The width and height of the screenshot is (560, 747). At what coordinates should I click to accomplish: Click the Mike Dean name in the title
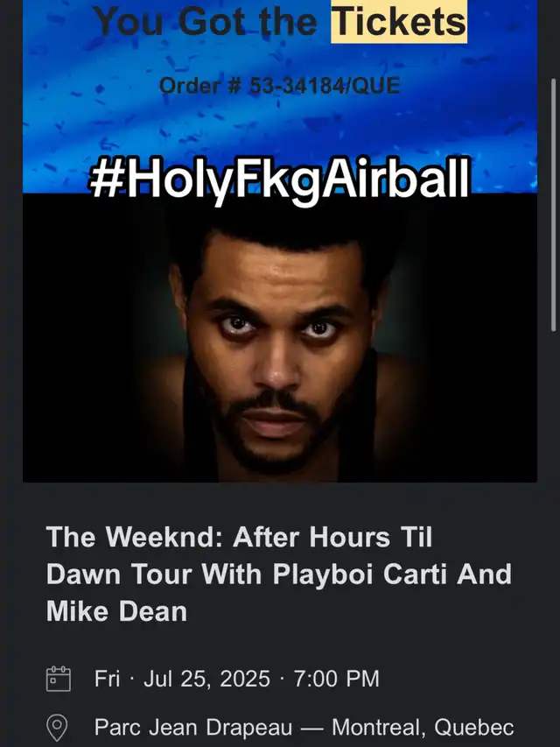116,611
